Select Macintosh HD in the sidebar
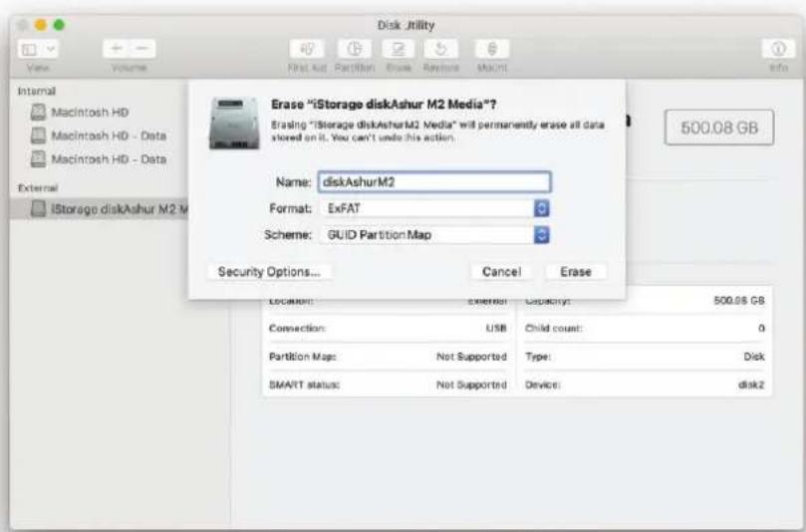 pyautogui.click(x=90, y=112)
